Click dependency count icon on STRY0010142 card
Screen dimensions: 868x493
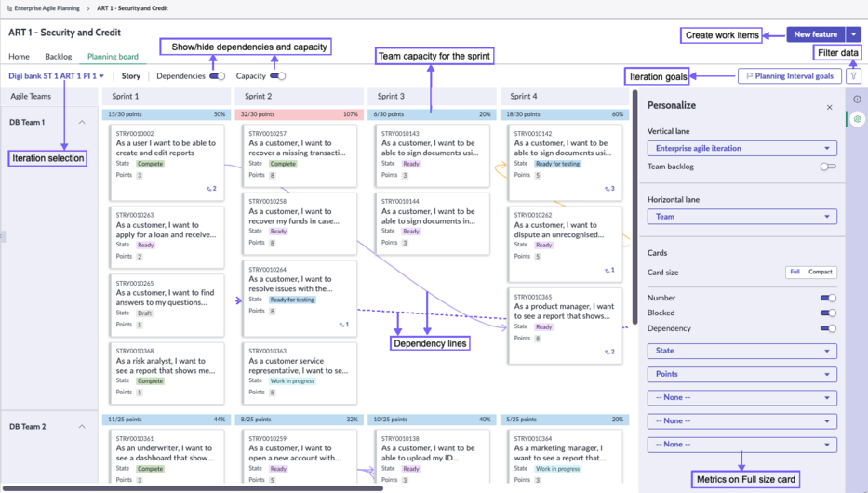click(x=609, y=189)
